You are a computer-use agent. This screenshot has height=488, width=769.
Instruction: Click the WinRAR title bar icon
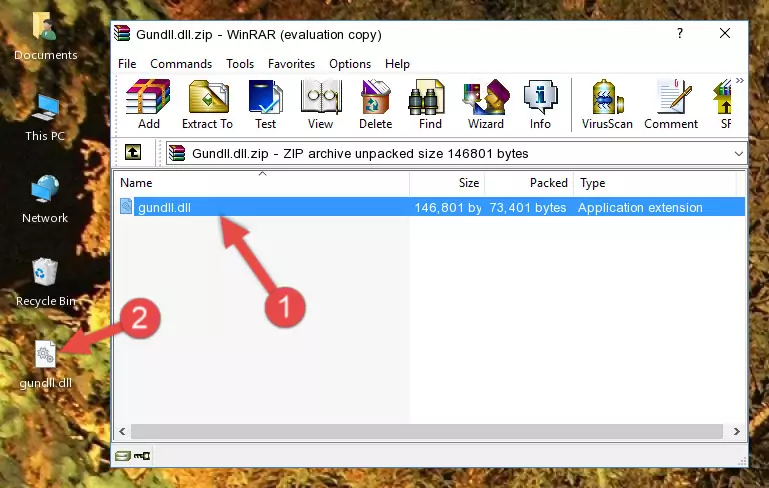pos(122,33)
